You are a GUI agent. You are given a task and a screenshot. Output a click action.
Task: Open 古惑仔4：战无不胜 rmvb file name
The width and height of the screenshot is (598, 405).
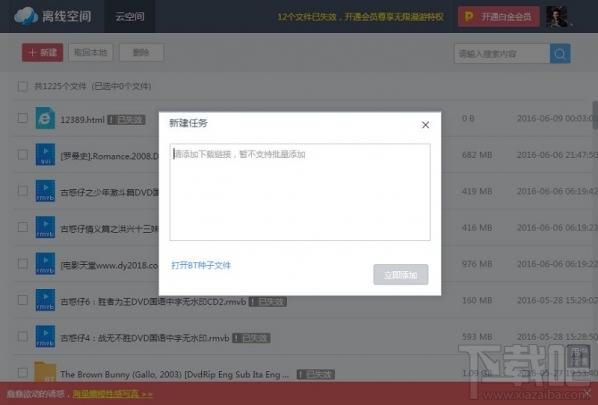145,338
